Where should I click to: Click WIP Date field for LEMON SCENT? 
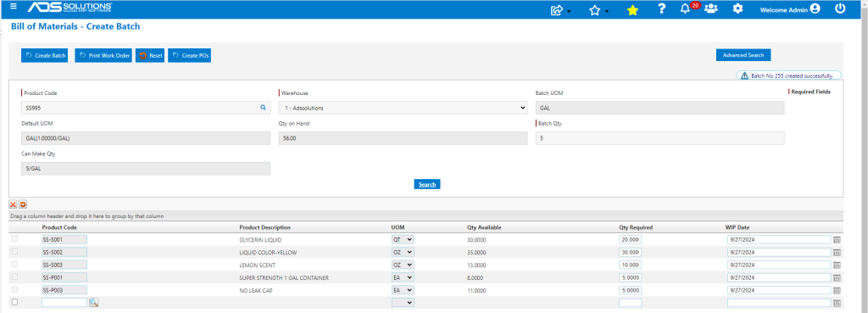click(779, 265)
